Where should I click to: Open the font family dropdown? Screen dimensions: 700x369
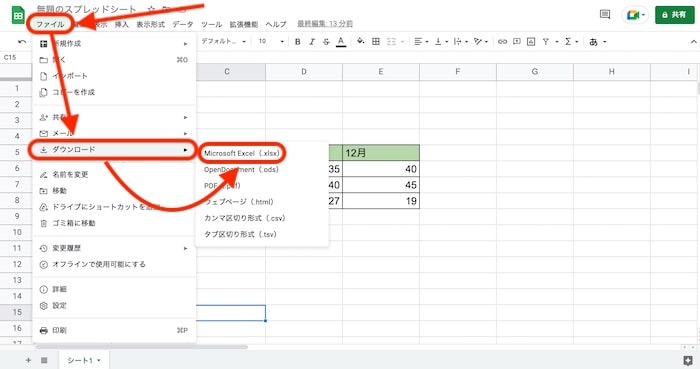(x=223, y=41)
